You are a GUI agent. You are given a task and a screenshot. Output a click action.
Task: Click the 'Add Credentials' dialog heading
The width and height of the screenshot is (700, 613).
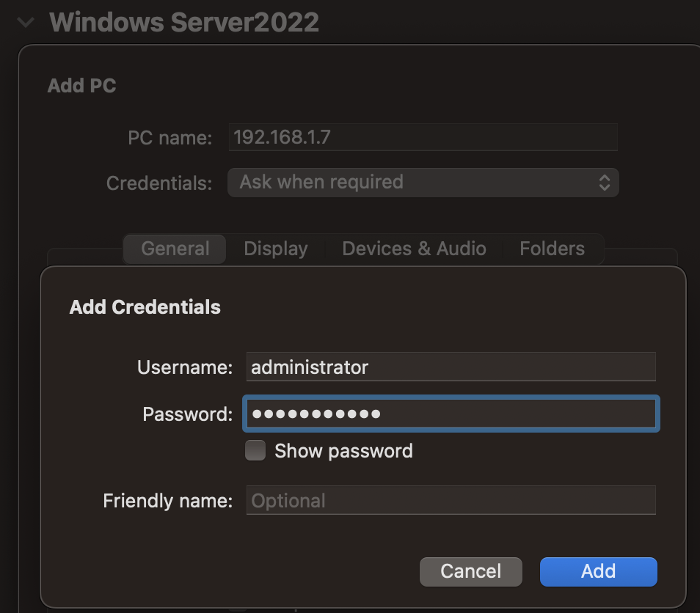[x=145, y=307]
